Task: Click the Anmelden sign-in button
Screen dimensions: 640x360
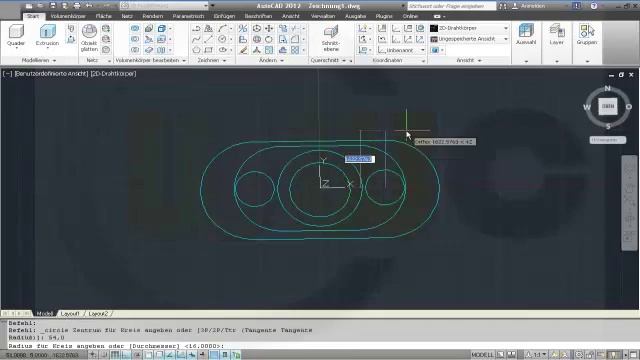Action: [529, 6]
